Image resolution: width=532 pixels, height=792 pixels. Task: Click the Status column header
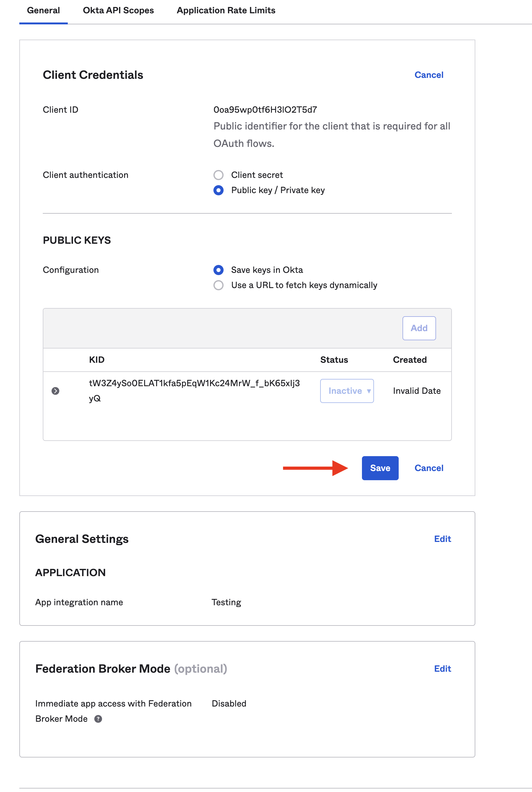point(334,360)
